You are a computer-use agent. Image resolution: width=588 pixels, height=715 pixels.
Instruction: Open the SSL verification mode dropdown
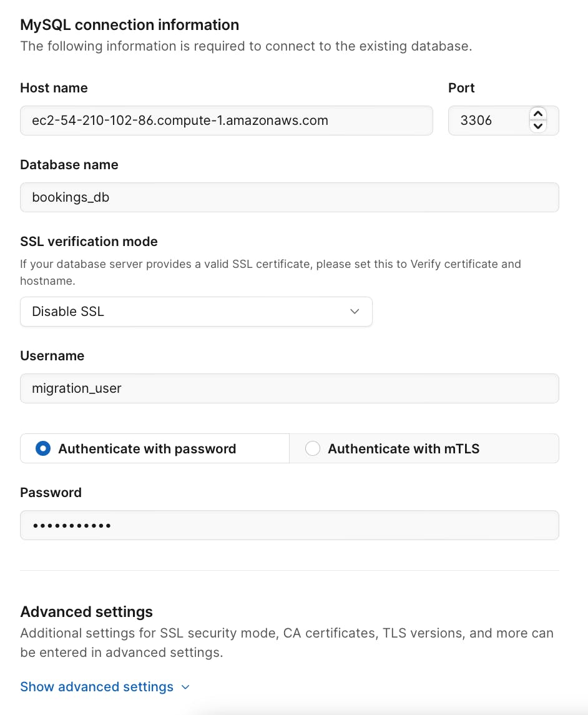196,312
